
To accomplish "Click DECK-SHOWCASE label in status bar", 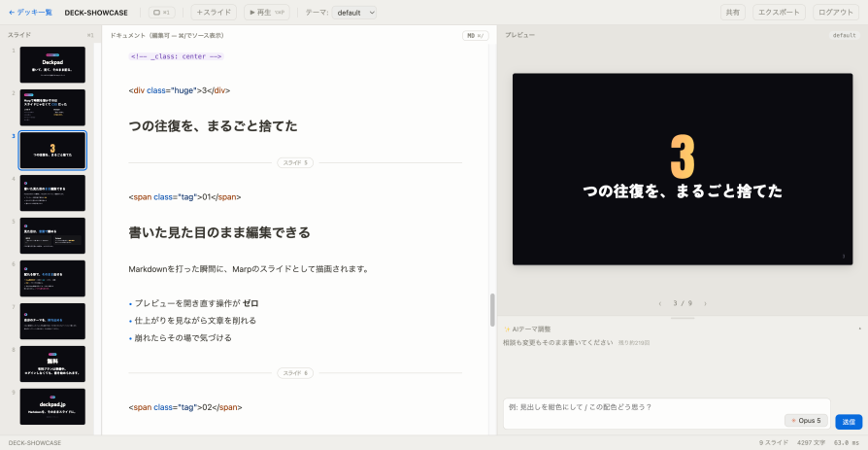I will [35, 443].
